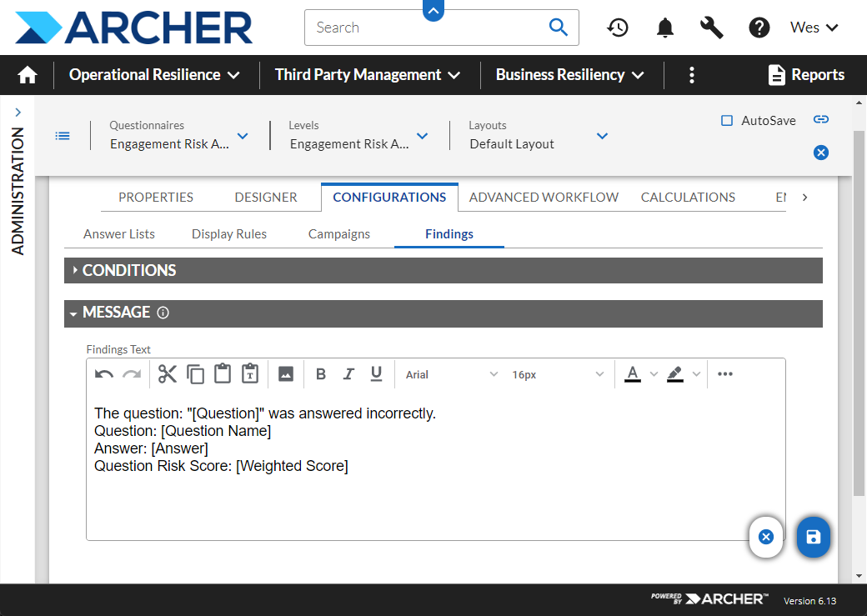Viewport: 867px width, 616px height.
Task: Switch to the Properties tab
Action: tap(156, 198)
